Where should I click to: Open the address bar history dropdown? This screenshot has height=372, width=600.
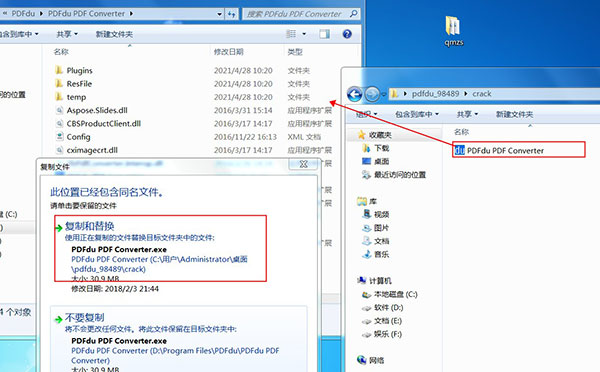[220, 14]
